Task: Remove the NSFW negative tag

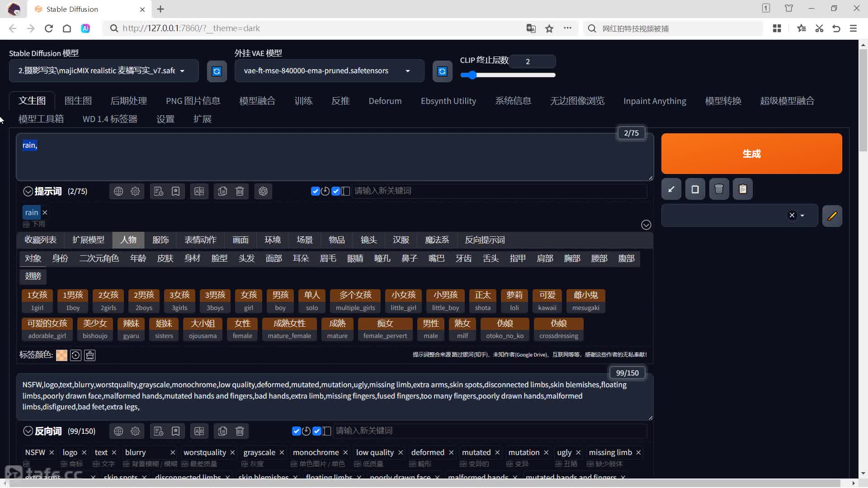Action: click(x=52, y=452)
